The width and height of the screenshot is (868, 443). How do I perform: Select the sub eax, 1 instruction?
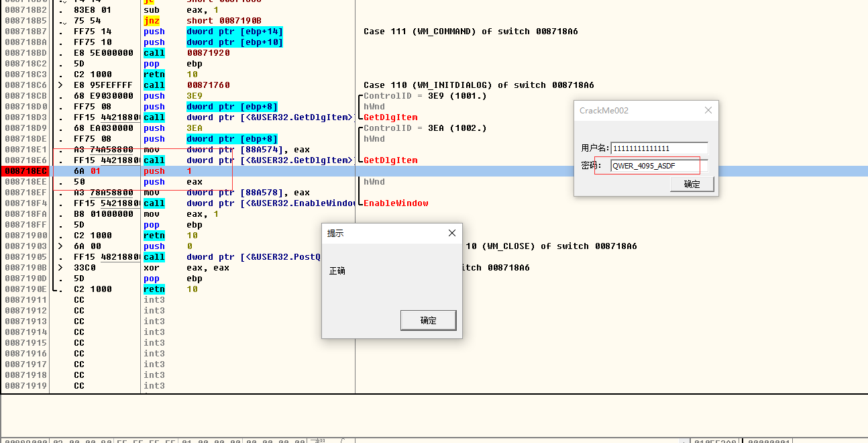pos(181,10)
